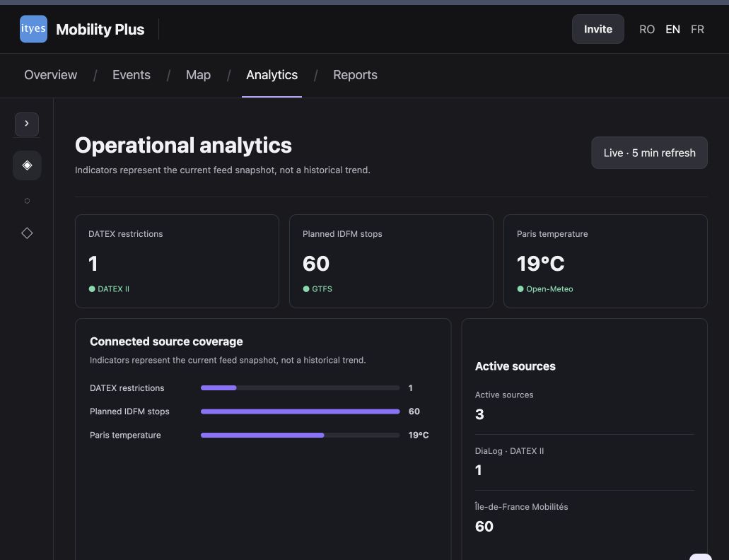Click the Open-Meteo source label
729x560 pixels.
point(549,288)
